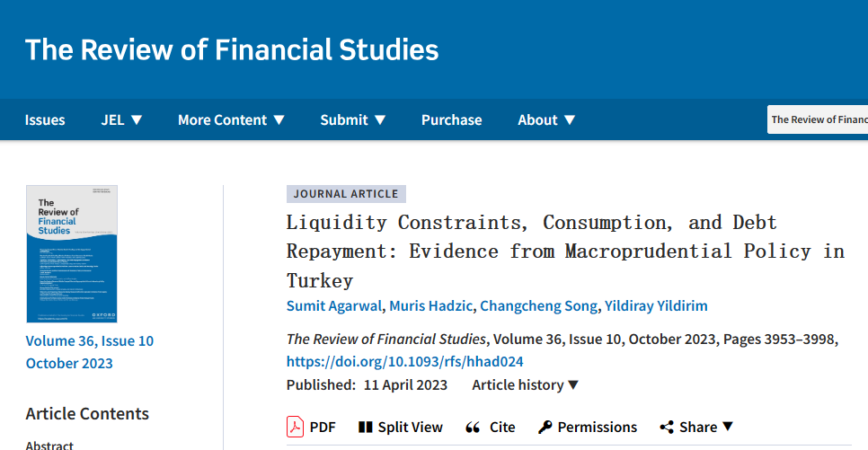Click The Review of Financial Studies search field
Viewport: 868px width, 450px height.
(818, 119)
